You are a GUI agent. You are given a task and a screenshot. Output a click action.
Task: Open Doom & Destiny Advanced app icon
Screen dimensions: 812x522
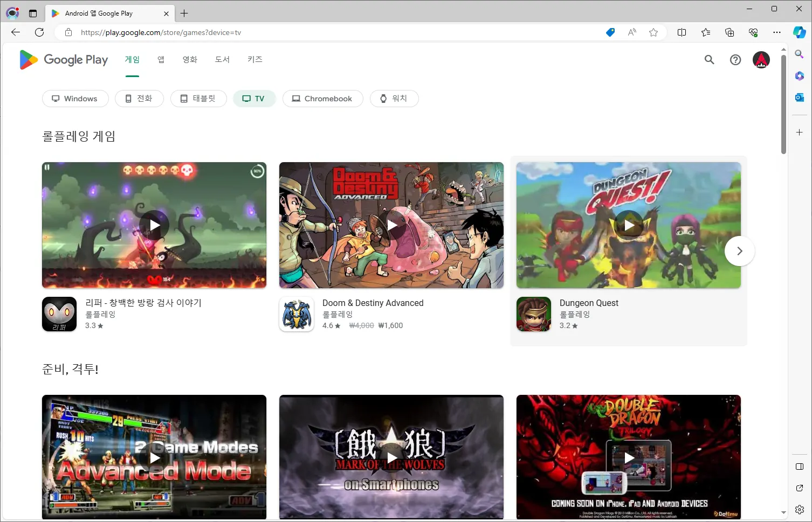coord(297,314)
